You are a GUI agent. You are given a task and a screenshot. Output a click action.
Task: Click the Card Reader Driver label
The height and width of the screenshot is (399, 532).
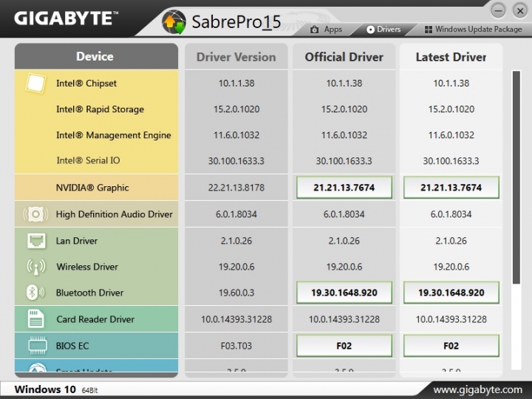click(x=95, y=319)
